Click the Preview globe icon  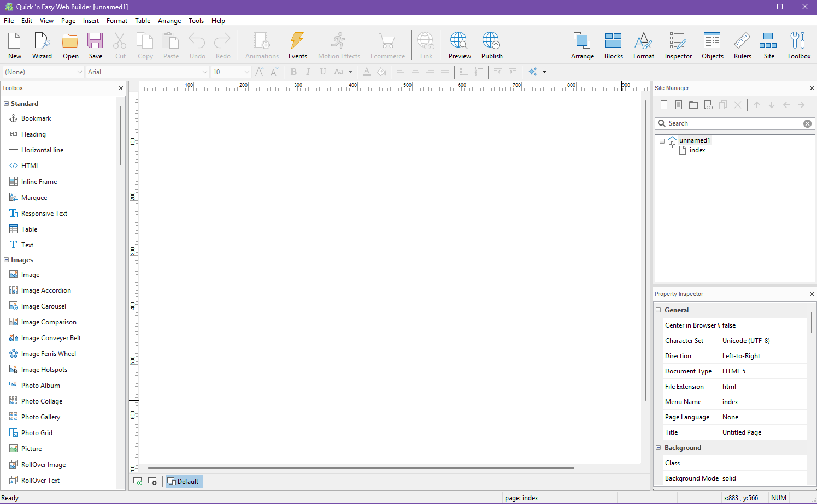point(459,45)
